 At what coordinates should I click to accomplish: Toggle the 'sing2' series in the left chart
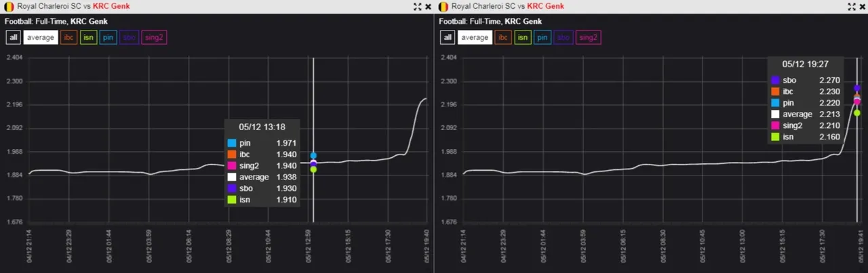click(153, 37)
